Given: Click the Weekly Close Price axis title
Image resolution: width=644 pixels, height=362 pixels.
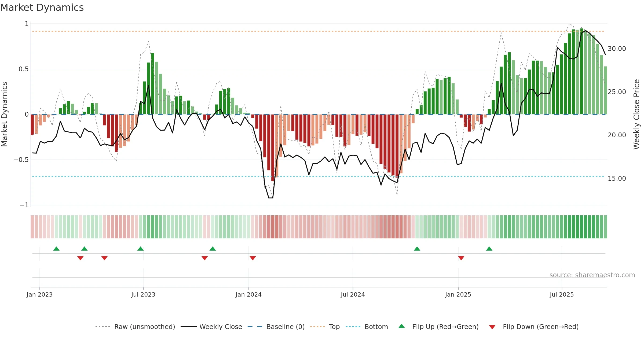Looking at the screenshot, I should 636,114.
